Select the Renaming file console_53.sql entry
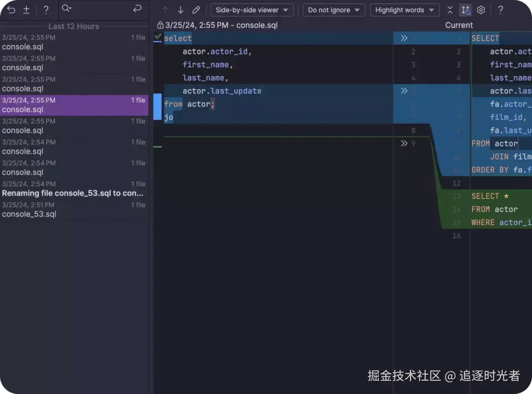Viewport: 532px width, 394px height. 74,189
